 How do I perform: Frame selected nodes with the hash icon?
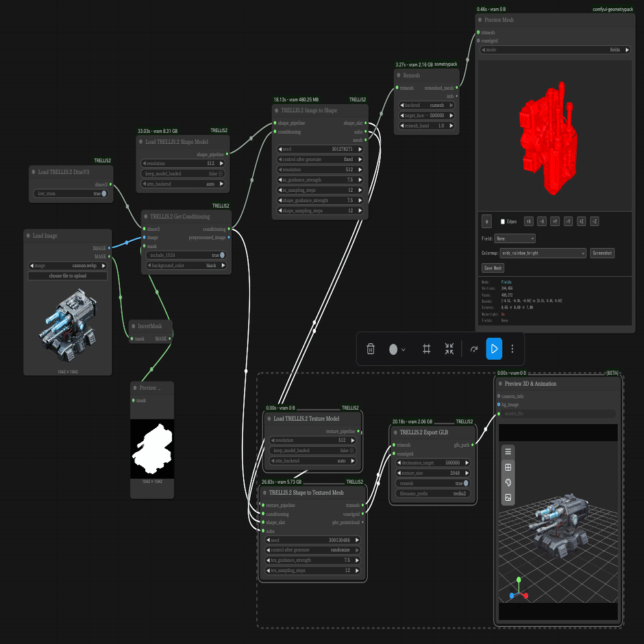click(426, 349)
